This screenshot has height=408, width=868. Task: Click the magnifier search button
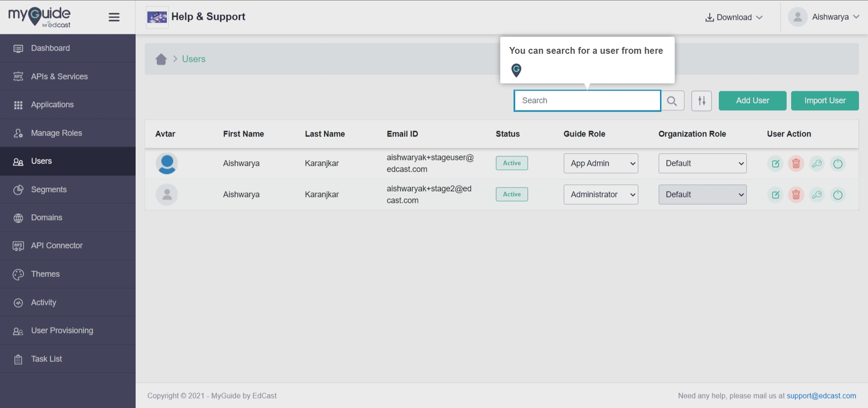[x=672, y=101]
